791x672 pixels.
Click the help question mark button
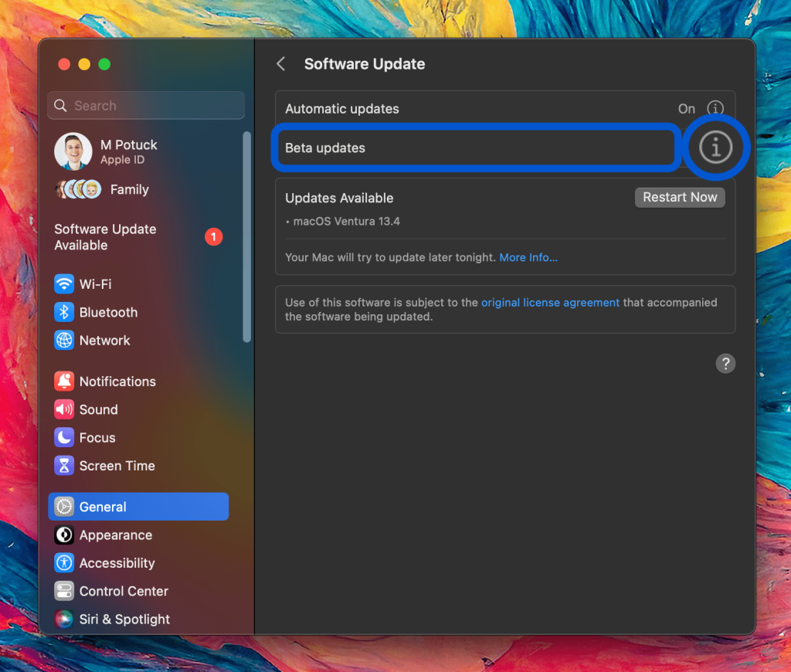[x=725, y=363]
